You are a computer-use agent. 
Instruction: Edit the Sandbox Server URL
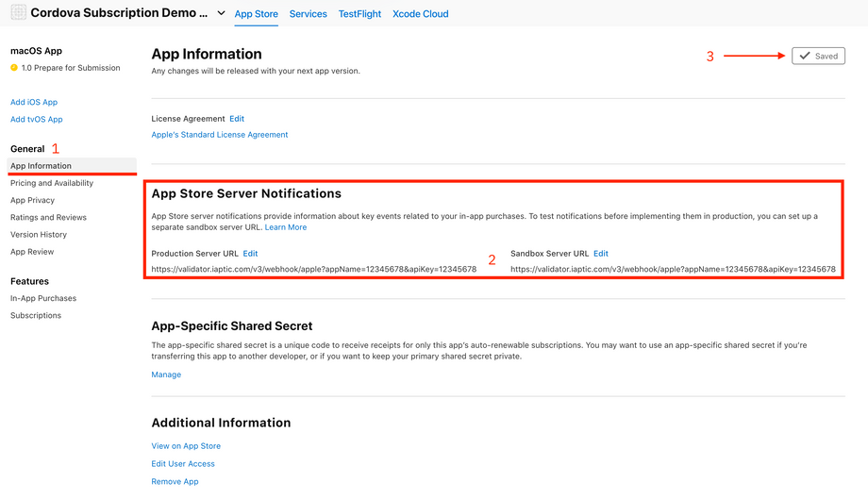(x=600, y=254)
